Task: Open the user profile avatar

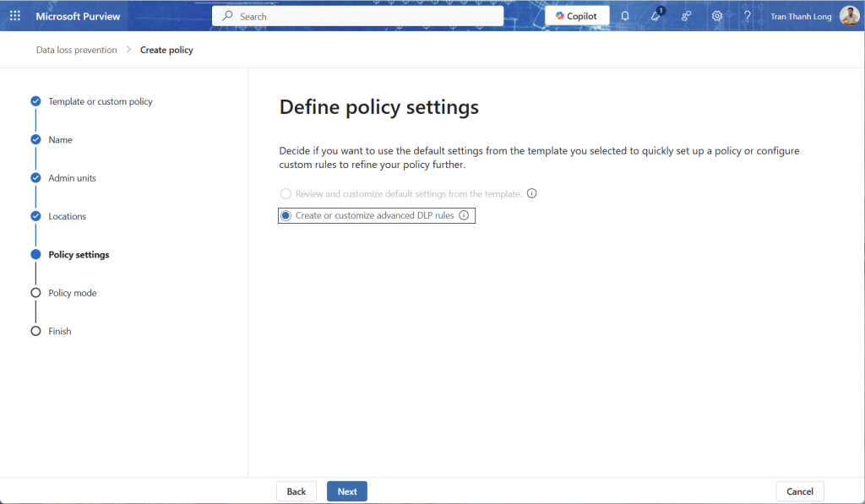Action: coord(849,16)
